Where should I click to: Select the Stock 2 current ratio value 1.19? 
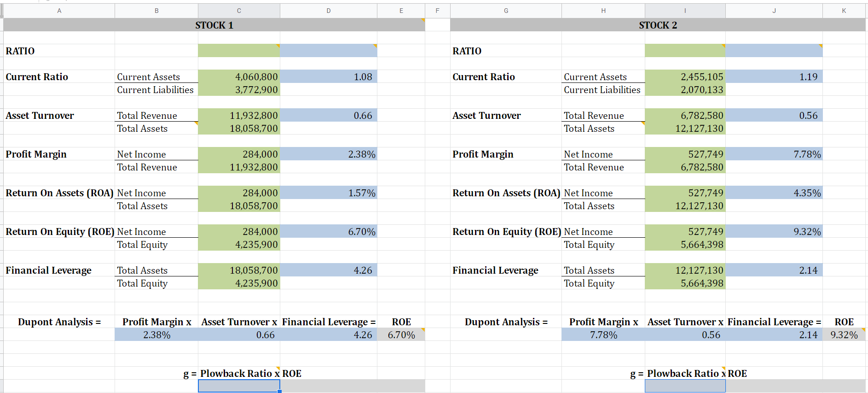click(x=774, y=76)
